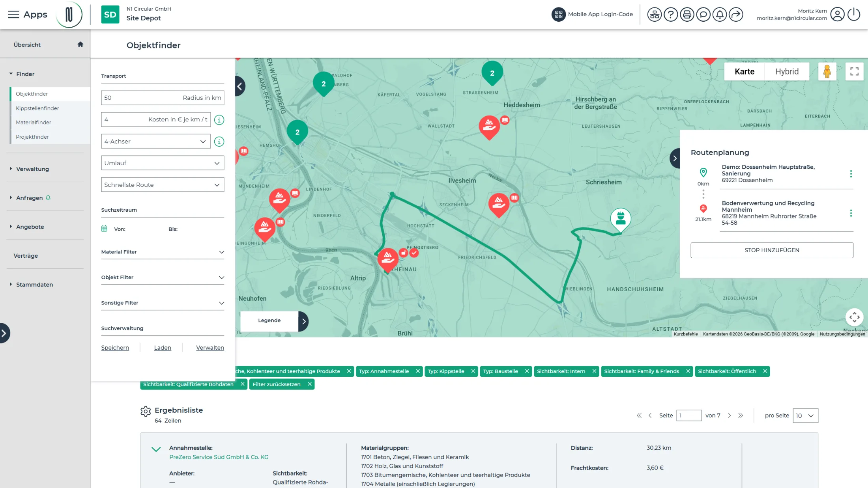
Task: Open the organization chart icon in header
Action: 654,15
